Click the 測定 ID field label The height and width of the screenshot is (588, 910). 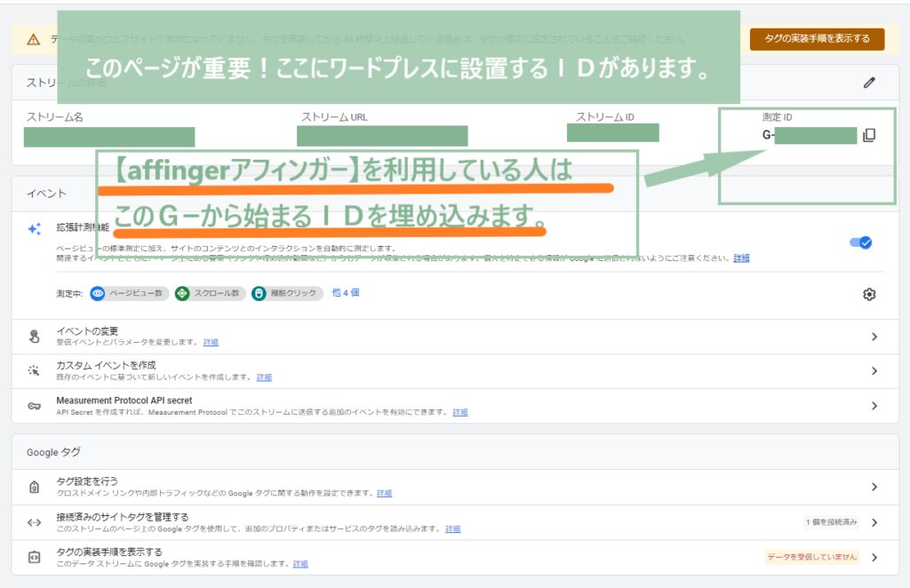pyautogui.click(x=777, y=117)
